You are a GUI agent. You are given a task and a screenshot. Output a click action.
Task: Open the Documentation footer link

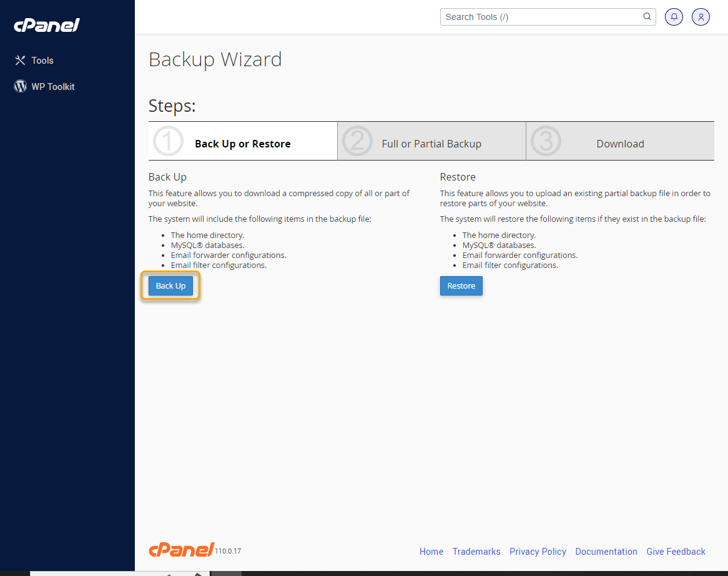606,552
